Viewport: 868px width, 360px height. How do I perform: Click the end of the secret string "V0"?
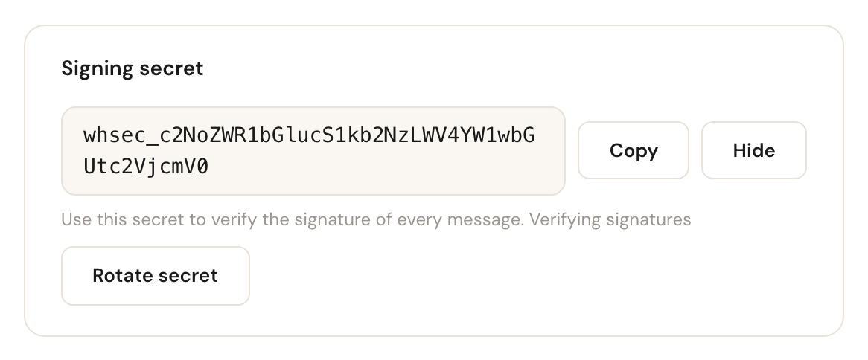point(196,167)
